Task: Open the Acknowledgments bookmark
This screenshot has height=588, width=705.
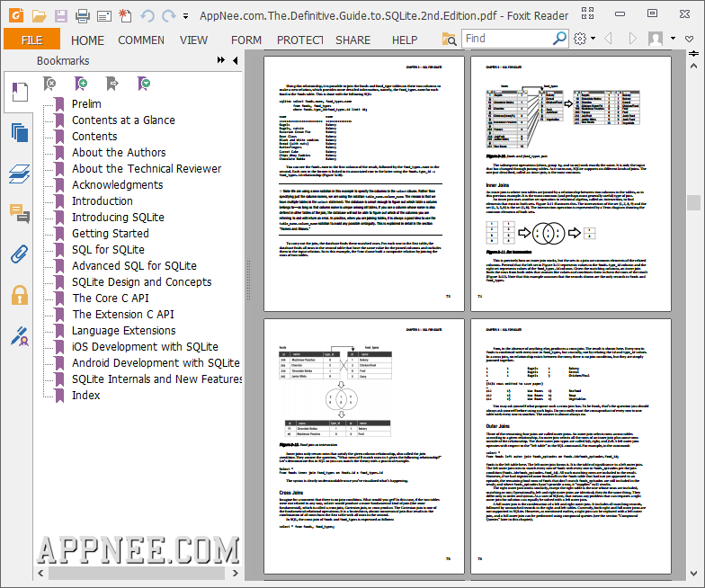Action: 117,185
